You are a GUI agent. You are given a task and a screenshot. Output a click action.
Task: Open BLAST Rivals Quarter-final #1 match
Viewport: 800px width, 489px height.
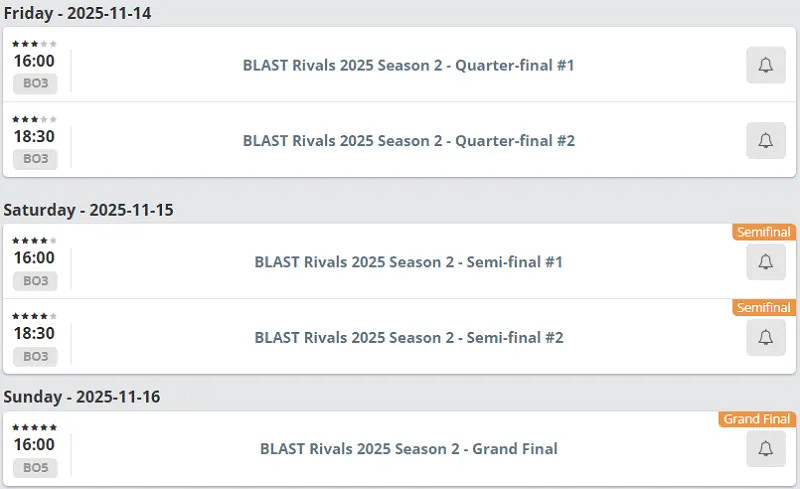[x=408, y=65]
